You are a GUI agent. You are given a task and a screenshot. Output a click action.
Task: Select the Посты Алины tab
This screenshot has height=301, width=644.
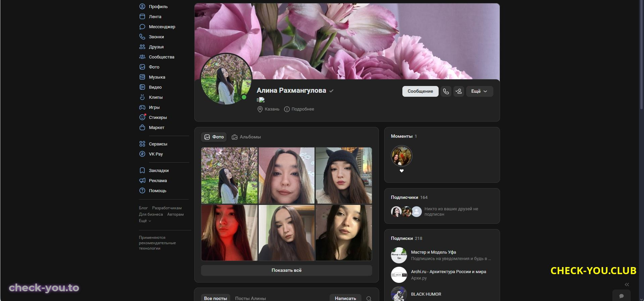(x=250, y=298)
